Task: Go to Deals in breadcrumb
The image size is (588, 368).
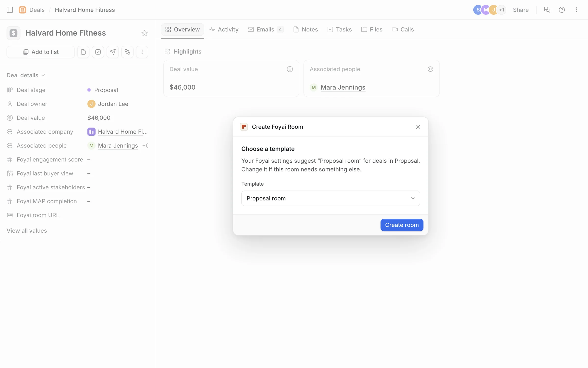Action: (37, 10)
